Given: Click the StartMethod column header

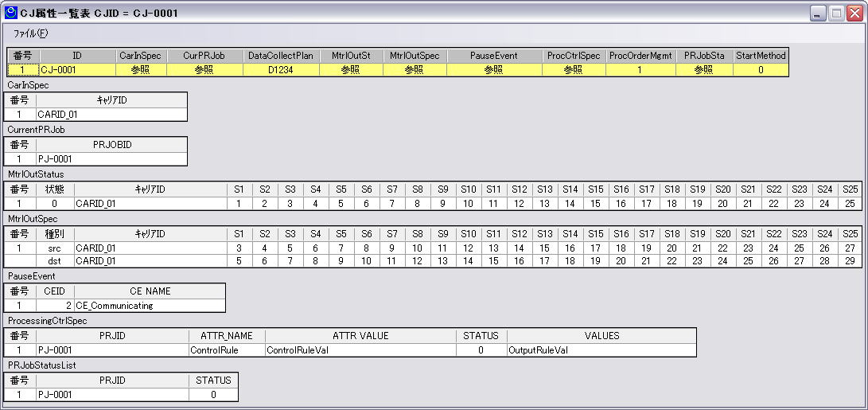Looking at the screenshot, I should pyautogui.click(x=761, y=56).
